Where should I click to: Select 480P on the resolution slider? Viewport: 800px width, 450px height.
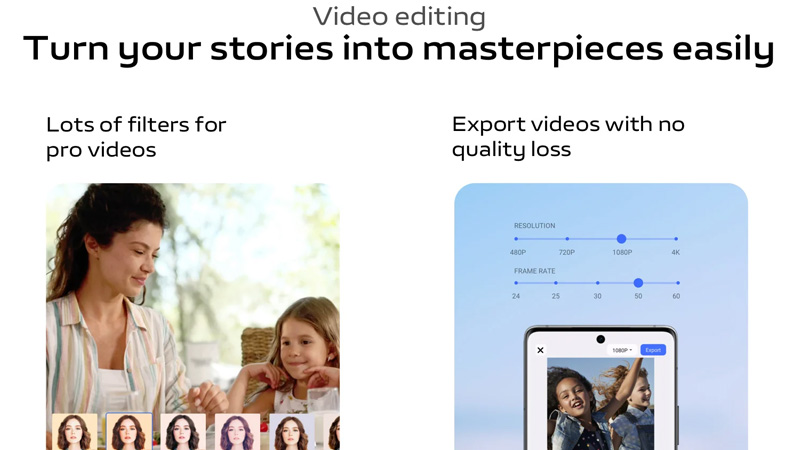tap(516, 239)
